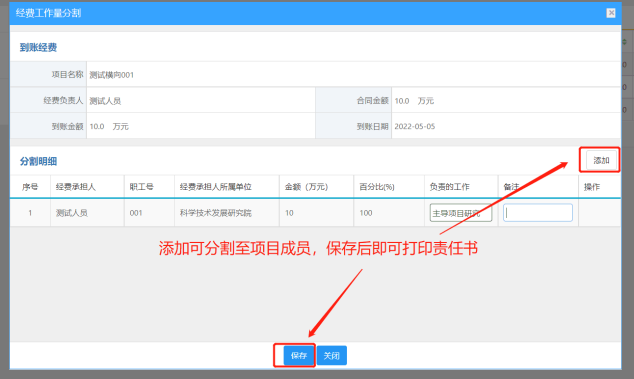Click the 百分比 cell showing 100
This screenshot has width=634, height=379.
[366, 213]
